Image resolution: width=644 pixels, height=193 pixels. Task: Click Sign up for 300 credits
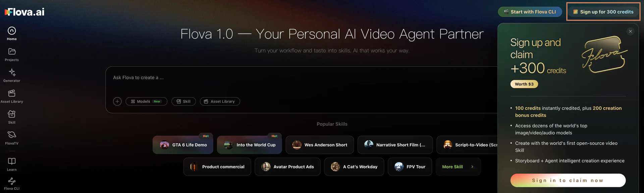point(603,12)
